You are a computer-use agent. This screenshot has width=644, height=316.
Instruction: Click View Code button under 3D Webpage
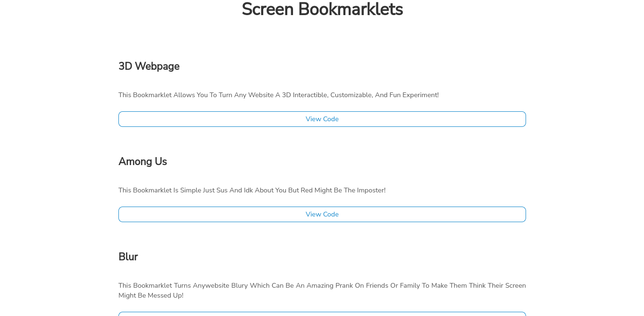(x=322, y=119)
